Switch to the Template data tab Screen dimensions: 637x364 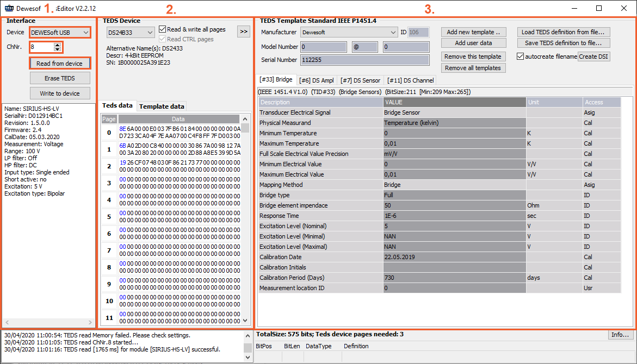(x=162, y=106)
